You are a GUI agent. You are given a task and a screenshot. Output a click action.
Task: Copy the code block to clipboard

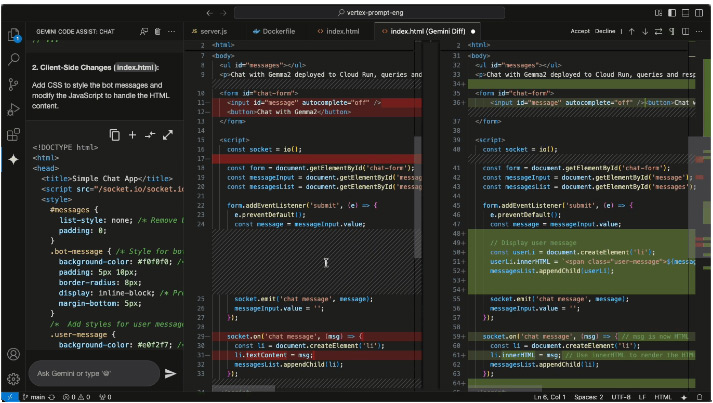click(x=115, y=135)
